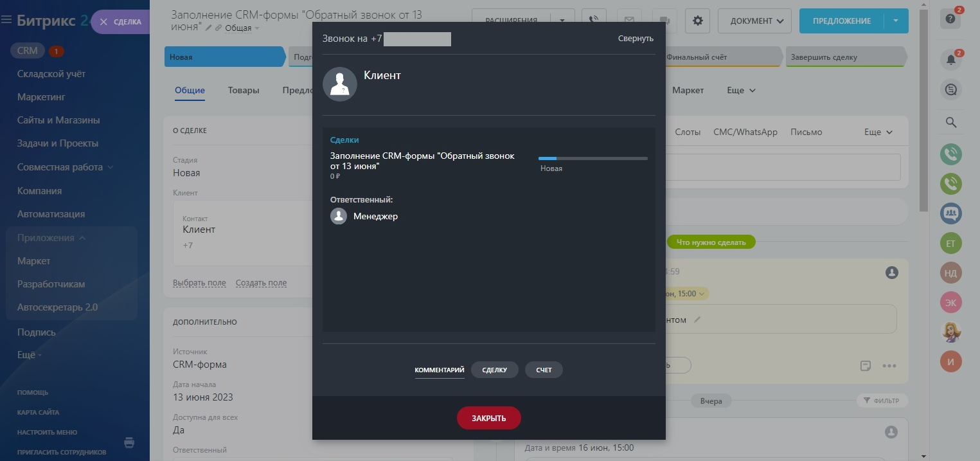The width and height of the screenshot is (980, 461).
Task: Expand Ещё in left sidebar
Action: [30, 354]
